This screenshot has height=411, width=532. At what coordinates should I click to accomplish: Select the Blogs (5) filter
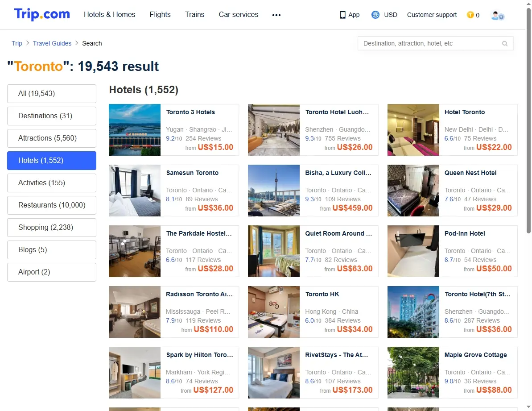point(52,250)
